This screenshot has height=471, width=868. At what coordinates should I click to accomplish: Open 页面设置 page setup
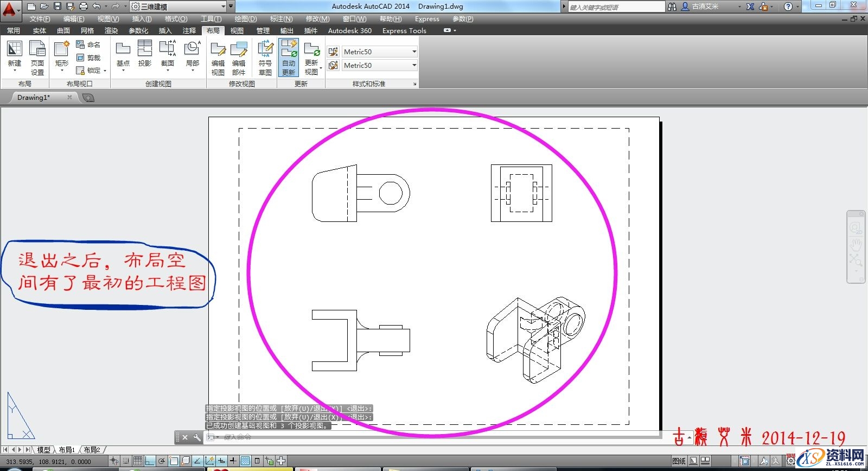[x=37, y=54]
